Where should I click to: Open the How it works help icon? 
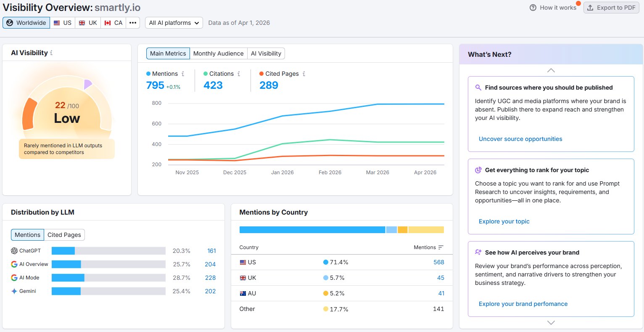[x=533, y=7]
